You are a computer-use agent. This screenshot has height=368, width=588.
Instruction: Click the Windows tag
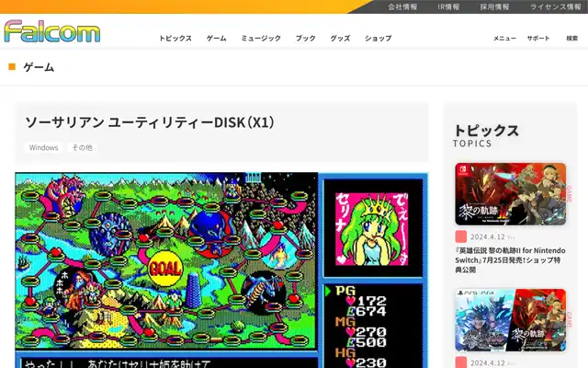click(43, 147)
